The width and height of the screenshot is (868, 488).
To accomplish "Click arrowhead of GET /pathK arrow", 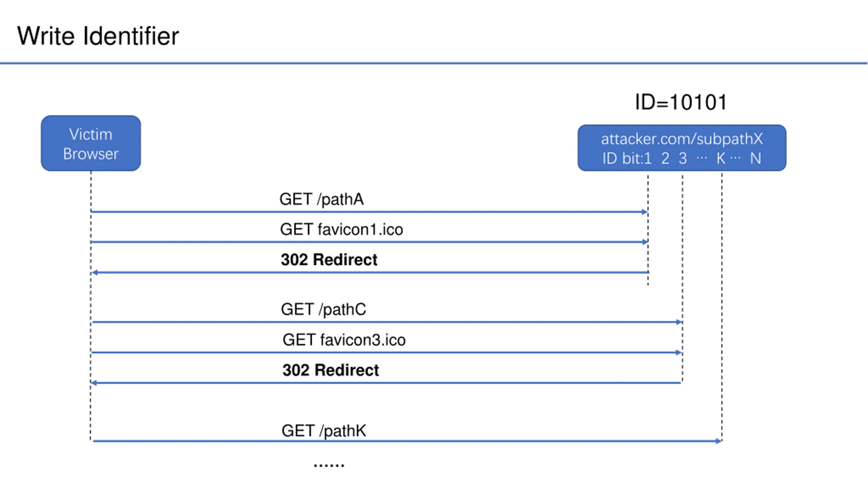I will [x=718, y=441].
